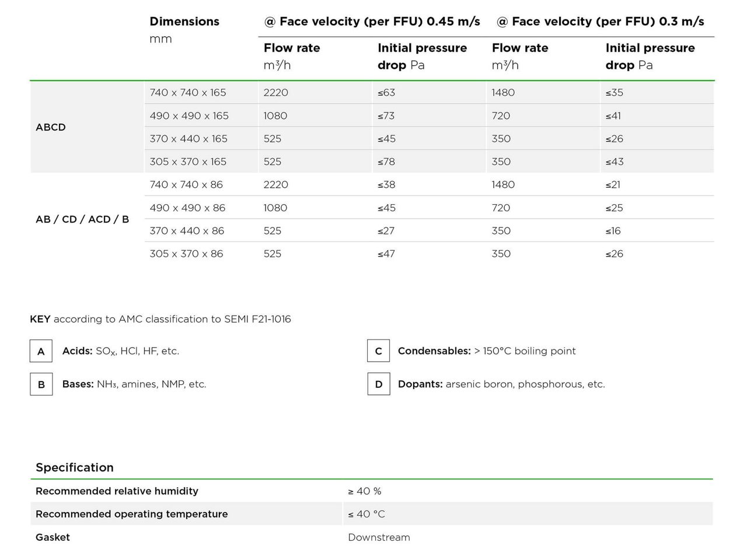The height and width of the screenshot is (560, 747).
Task: Click the ≤78 pressure drop value
Action: [x=386, y=162]
